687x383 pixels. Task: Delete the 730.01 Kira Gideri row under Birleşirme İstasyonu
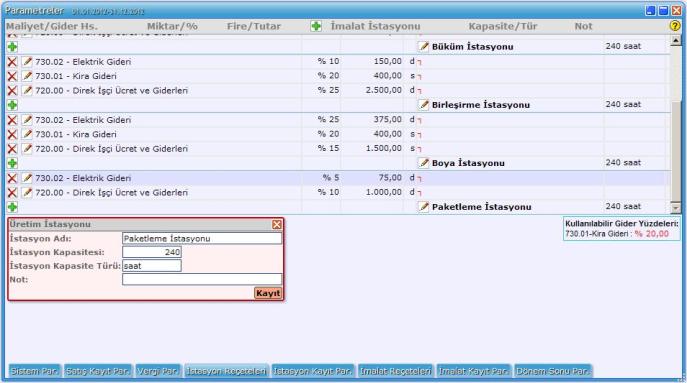point(12,135)
